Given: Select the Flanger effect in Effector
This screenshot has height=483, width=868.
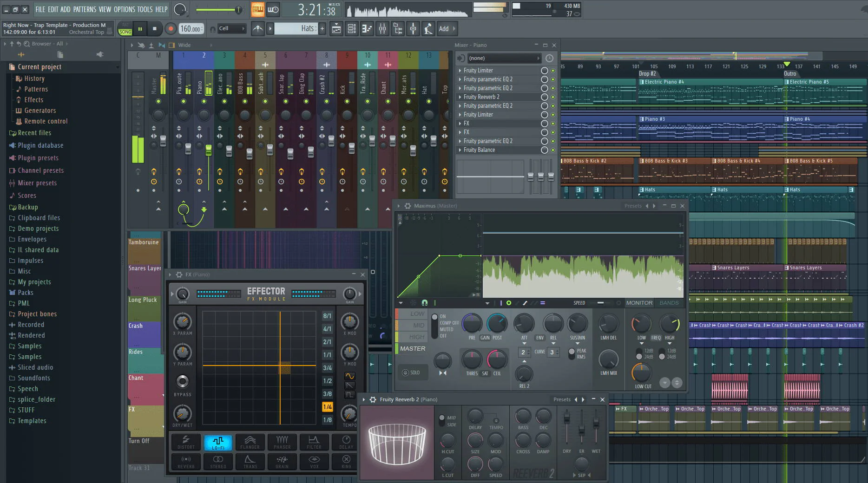Looking at the screenshot, I should 250,442.
